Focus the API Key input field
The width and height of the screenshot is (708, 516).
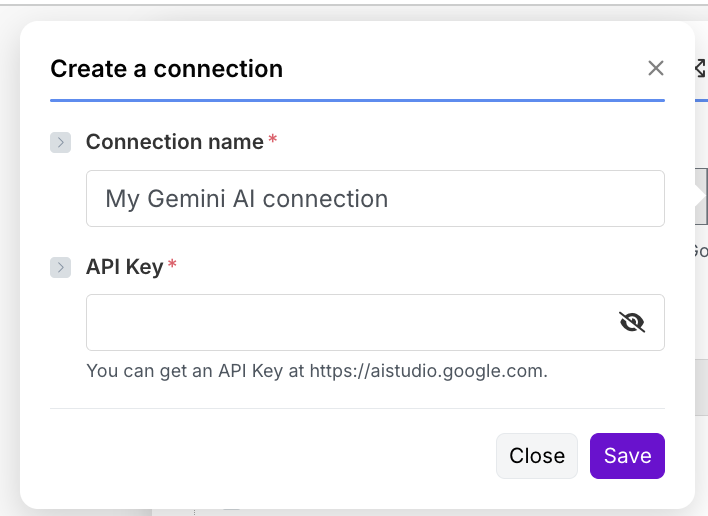pos(350,322)
